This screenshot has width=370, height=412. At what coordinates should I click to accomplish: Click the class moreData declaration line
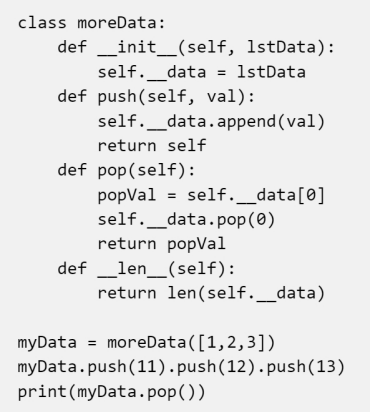tap(91, 23)
